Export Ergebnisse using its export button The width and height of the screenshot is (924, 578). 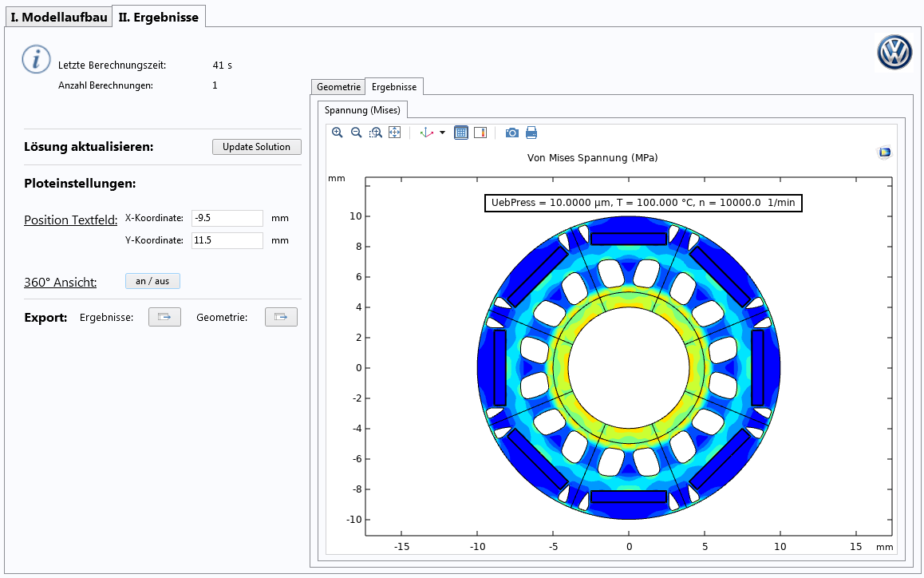[x=164, y=317]
